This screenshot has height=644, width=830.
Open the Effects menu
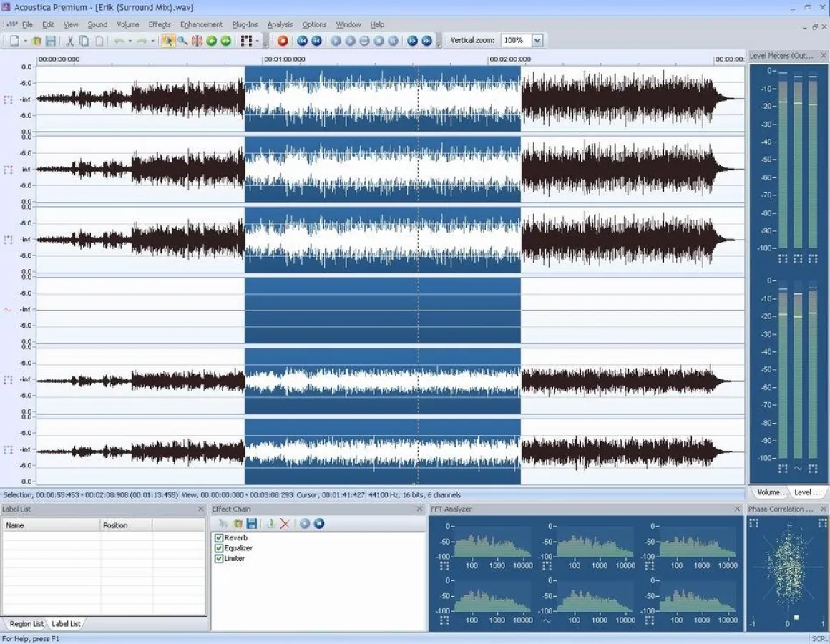tap(159, 24)
